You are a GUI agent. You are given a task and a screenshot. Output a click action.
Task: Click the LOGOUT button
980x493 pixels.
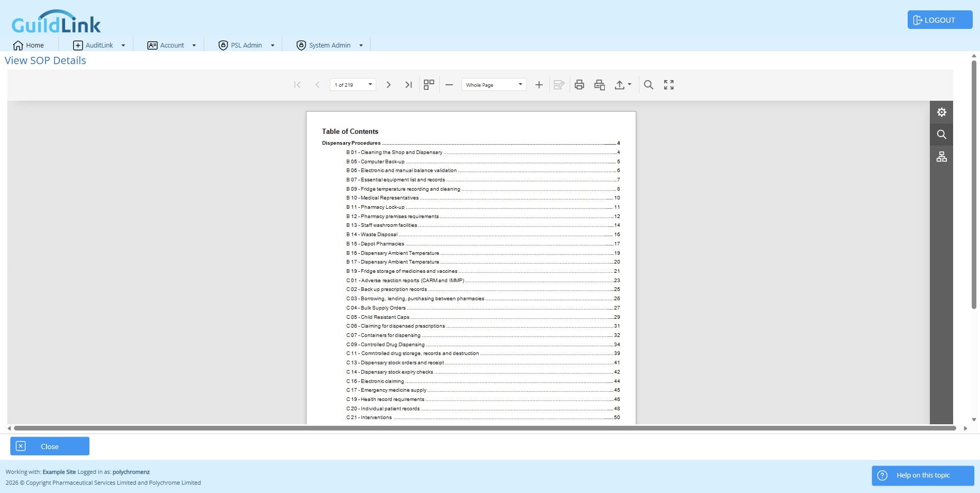point(940,20)
